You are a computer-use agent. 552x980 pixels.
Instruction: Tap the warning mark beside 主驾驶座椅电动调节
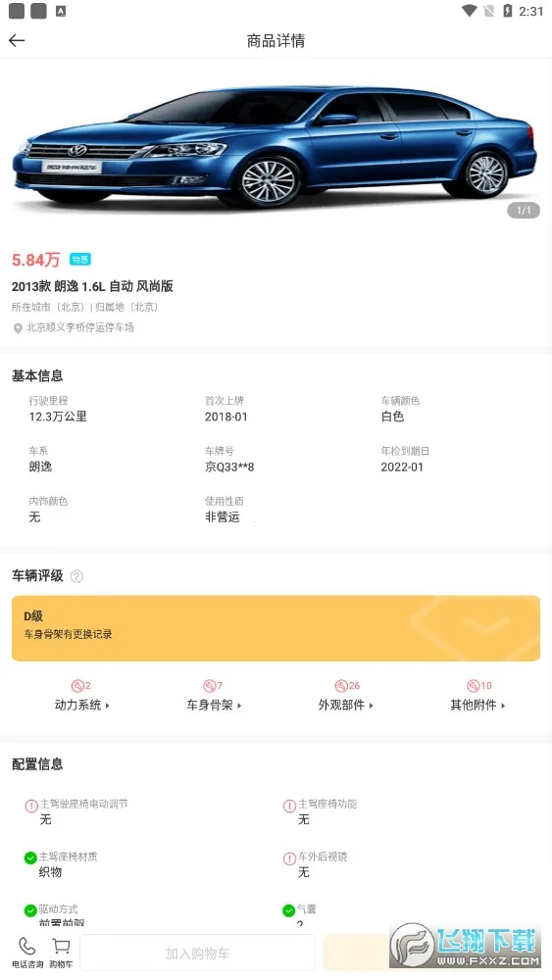[x=31, y=806]
